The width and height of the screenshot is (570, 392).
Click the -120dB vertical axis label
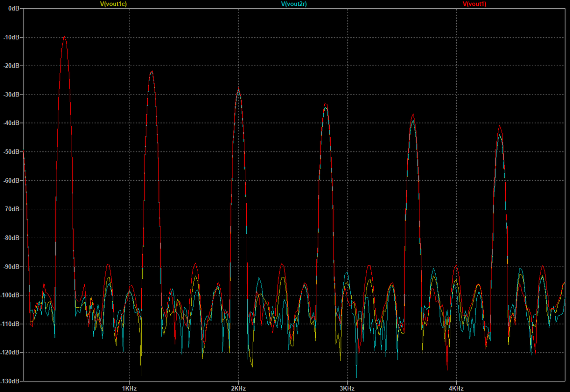point(10,352)
